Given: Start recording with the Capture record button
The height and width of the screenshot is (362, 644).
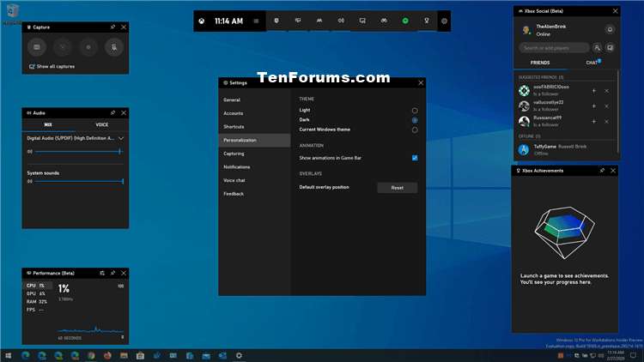Looking at the screenshot, I should pyautogui.click(x=88, y=49).
